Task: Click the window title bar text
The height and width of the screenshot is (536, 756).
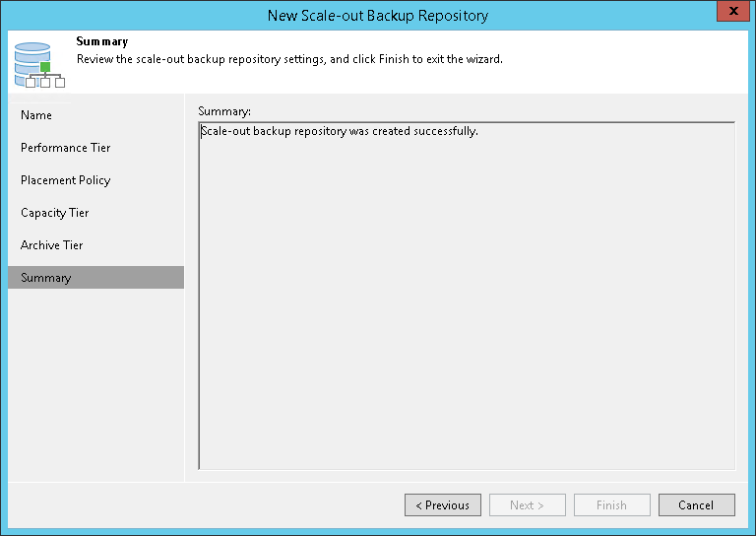Action: click(x=377, y=16)
